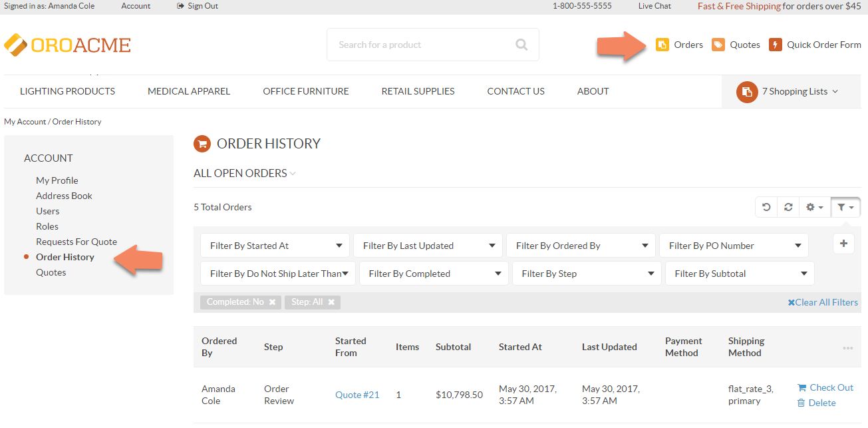Click the grid refresh icon
Screen dimensions: 868x428
point(788,207)
